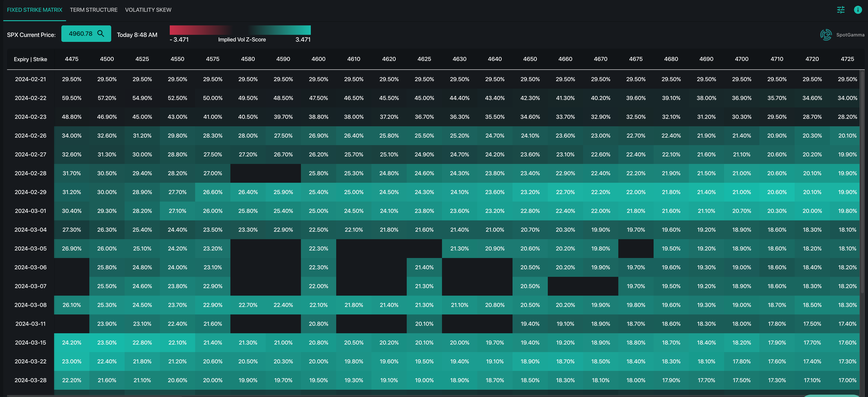The width and height of the screenshot is (868, 397).
Task: Click the SpotGamma brand text link
Action: coord(850,35)
